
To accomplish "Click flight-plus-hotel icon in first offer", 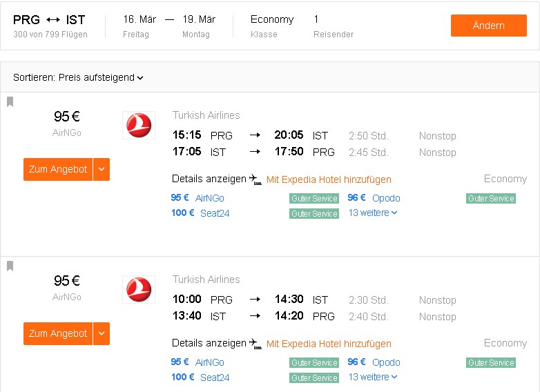I will [255, 179].
